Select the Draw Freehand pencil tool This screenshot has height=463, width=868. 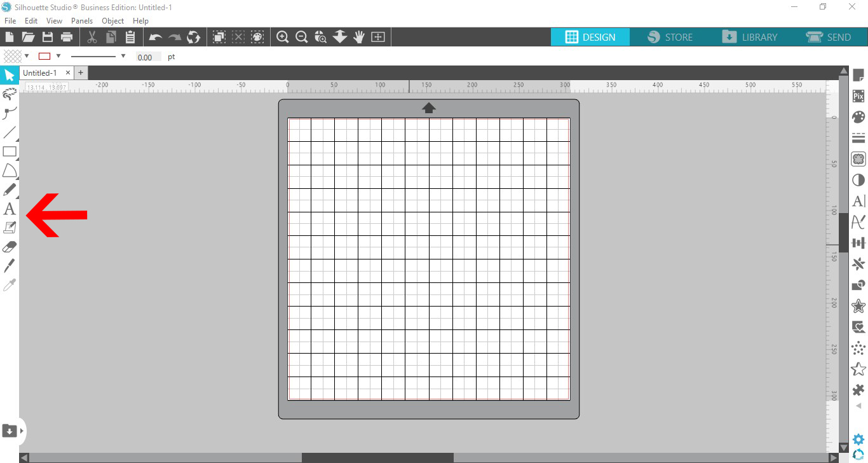coord(10,190)
